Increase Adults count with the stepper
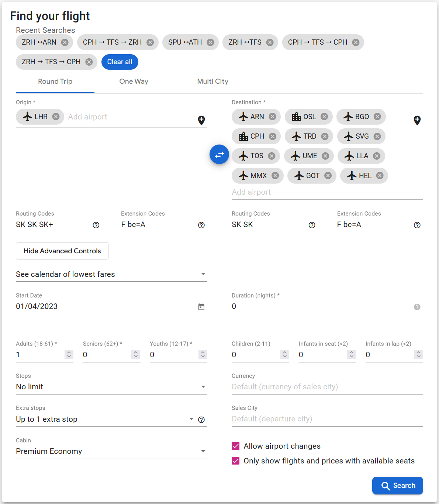This screenshot has height=504, width=439. (69, 352)
